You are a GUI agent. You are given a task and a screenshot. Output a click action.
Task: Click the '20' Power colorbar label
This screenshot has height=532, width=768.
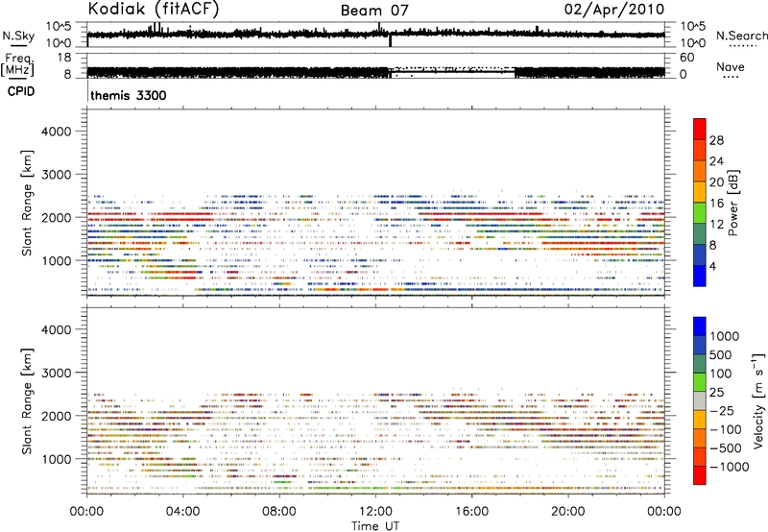point(716,182)
